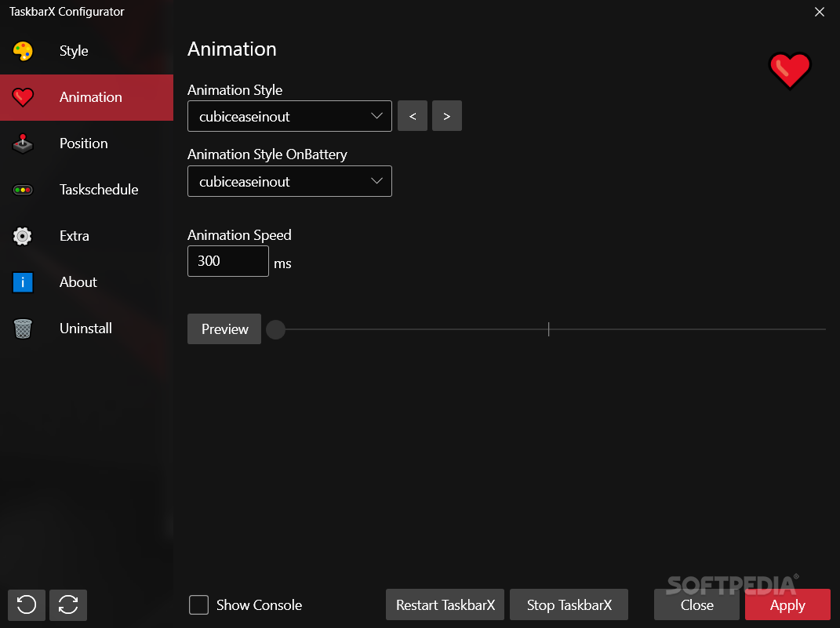Click the Style palette icon
This screenshot has width=840, height=628.
pyautogui.click(x=23, y=52)
